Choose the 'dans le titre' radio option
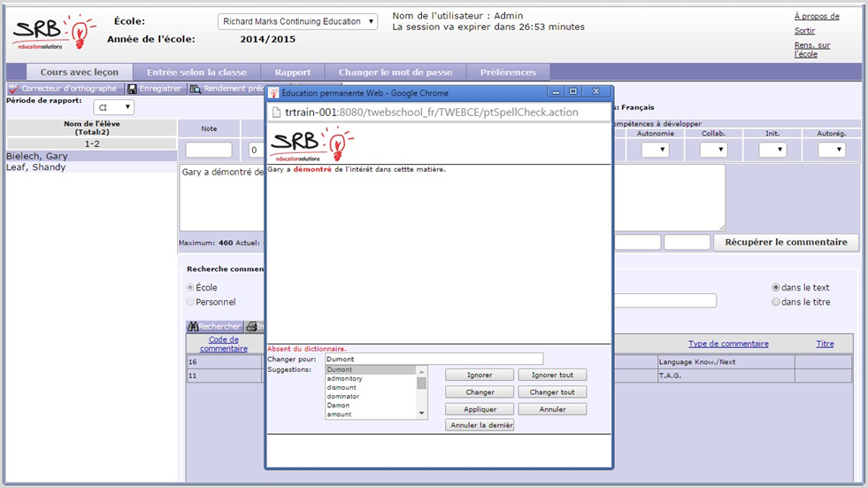868x488 pixels. tap(776, 302)
